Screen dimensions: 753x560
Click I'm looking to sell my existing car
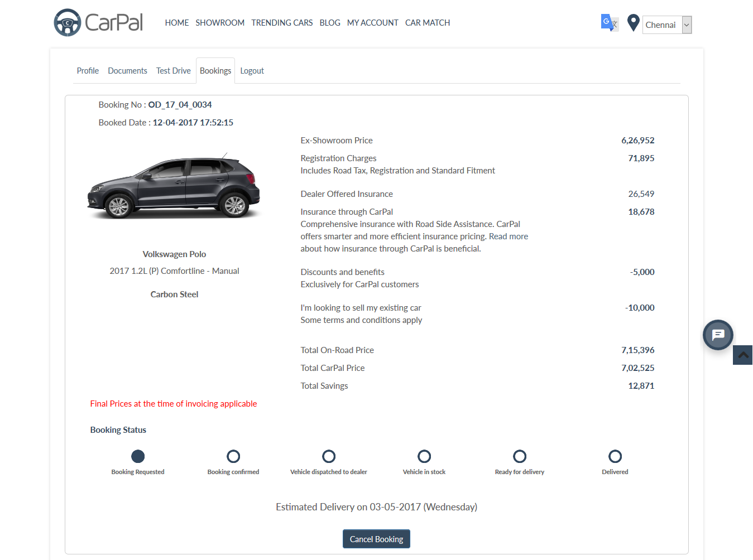click(x=361, y=308)
